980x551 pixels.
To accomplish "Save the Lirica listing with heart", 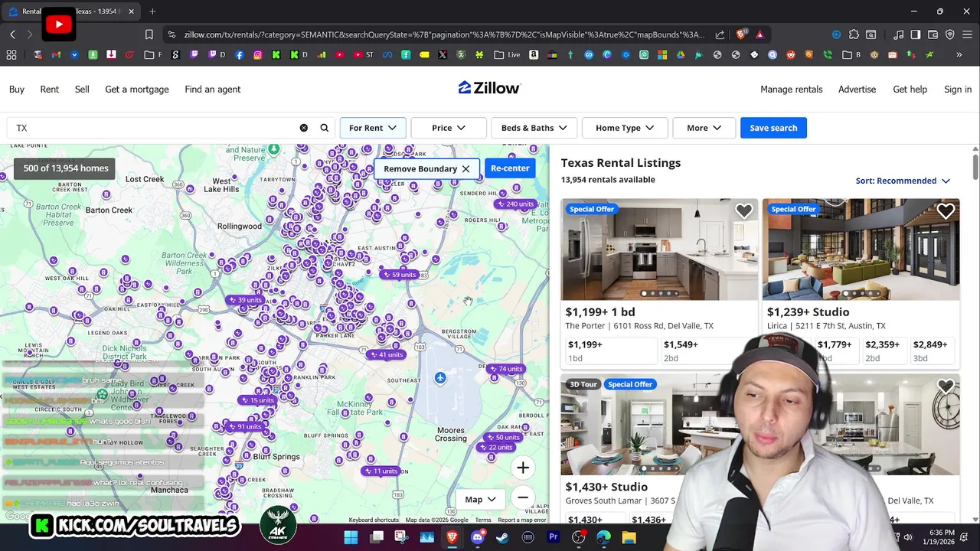I will [946, 211].
